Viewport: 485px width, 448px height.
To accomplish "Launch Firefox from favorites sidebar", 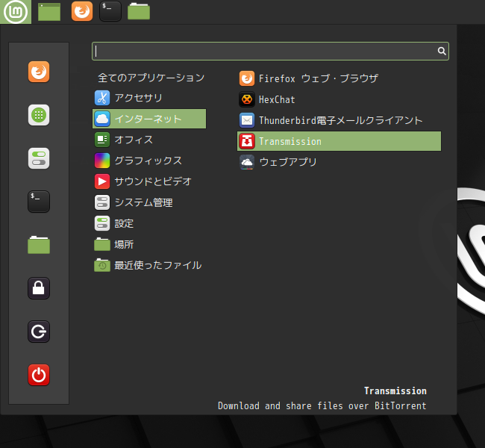I will click(x=39, y=72).
